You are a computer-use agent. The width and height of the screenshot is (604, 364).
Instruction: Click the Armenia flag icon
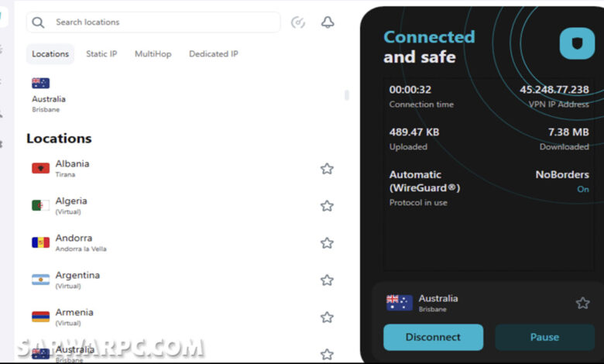(40, 317)
